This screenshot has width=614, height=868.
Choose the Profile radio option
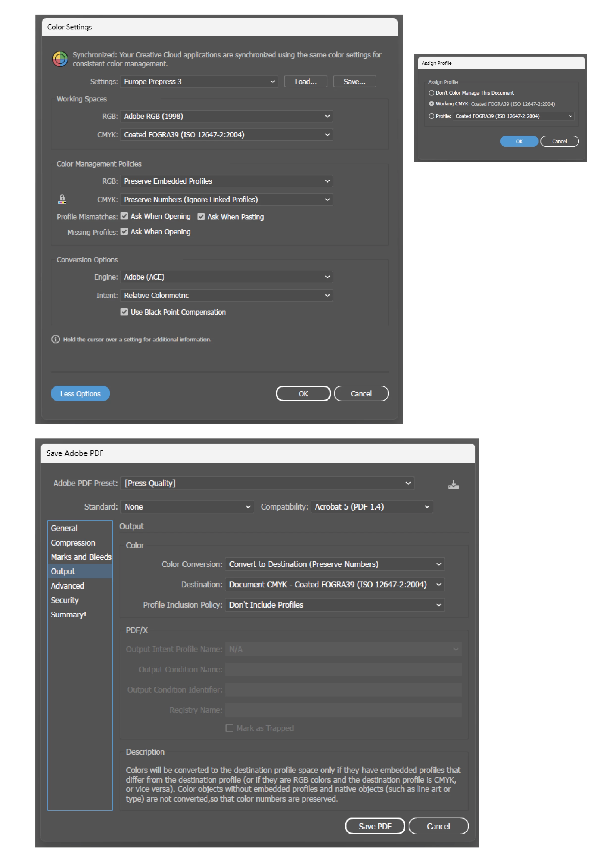tap(431, 116)
